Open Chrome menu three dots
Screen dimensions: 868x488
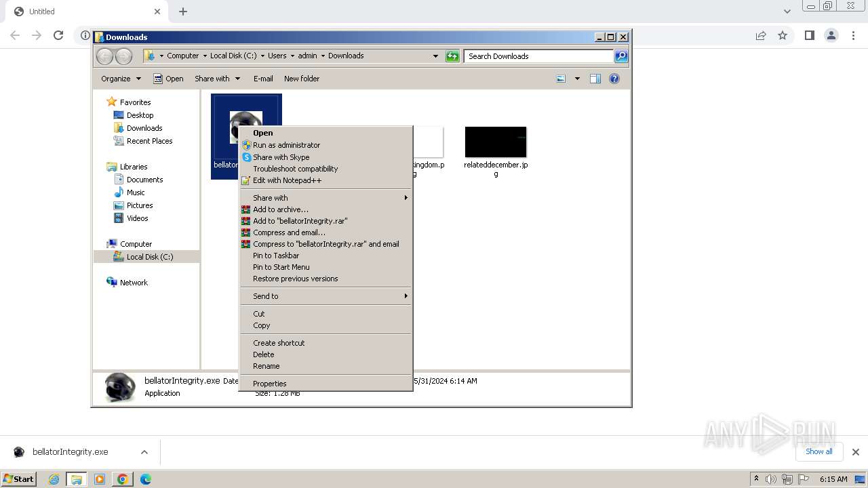tap(852, 35)
